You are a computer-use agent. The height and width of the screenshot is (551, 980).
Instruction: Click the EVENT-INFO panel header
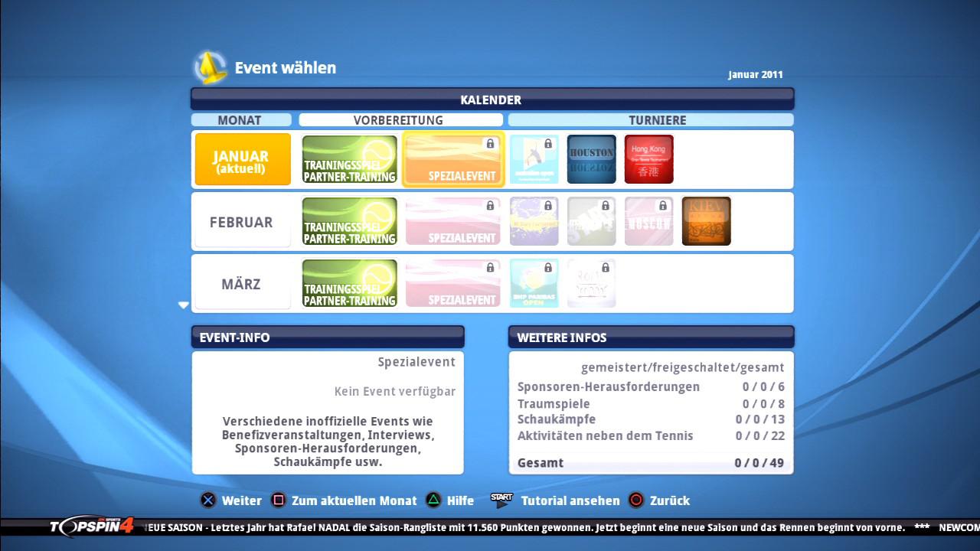click(328, 337)
